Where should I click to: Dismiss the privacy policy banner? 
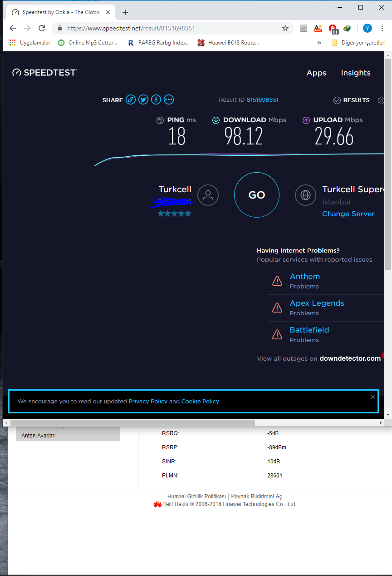coord(373,397)
